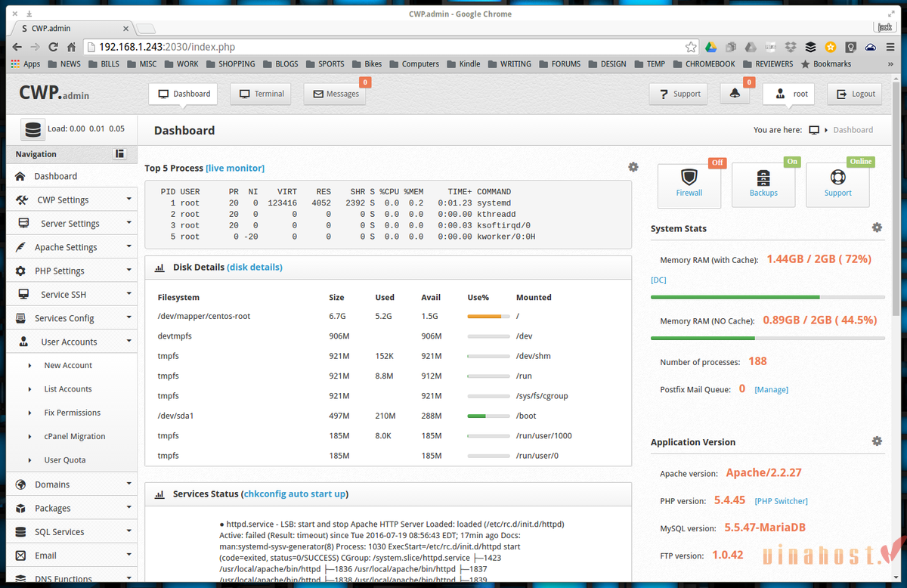The image size is (907, 588).
Task: Expand Service SSH menu
Action: coord(72,294)
